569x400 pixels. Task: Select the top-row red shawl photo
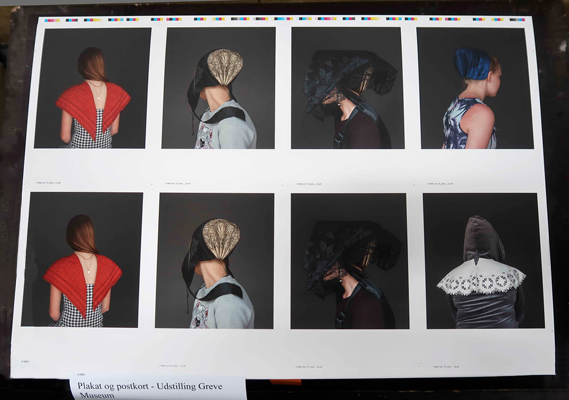pyautogui.click(x=93, y=88)
